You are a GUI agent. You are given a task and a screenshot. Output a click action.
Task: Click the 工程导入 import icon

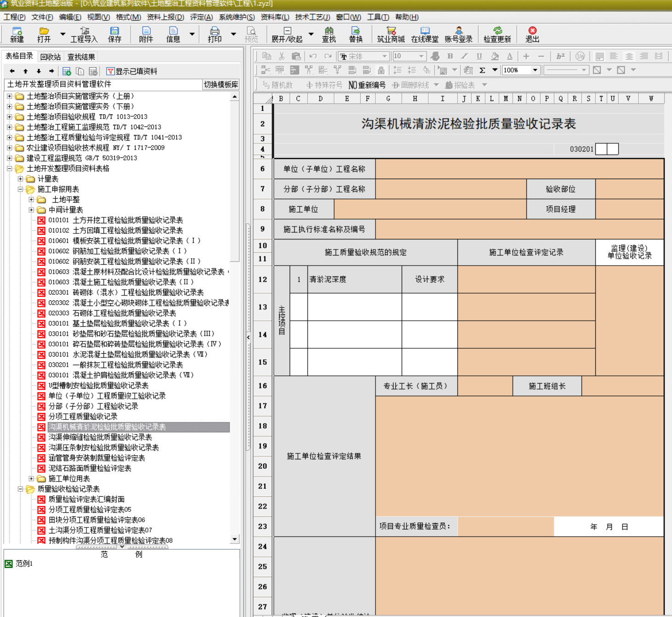click(84, 31)
